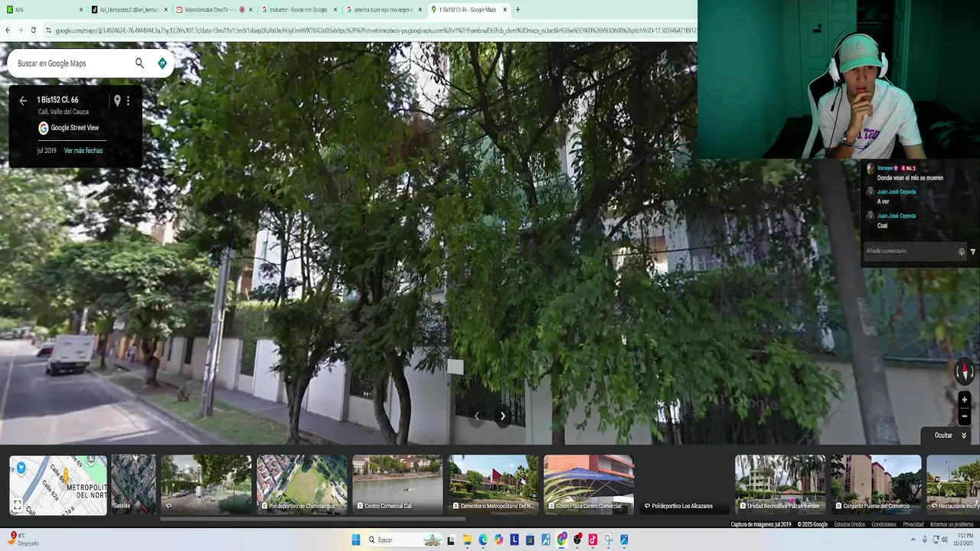This screenshot has width=980, height=551.
Task: Click the Juan José Cepeda name above A ver
Action: click(897, 192)
